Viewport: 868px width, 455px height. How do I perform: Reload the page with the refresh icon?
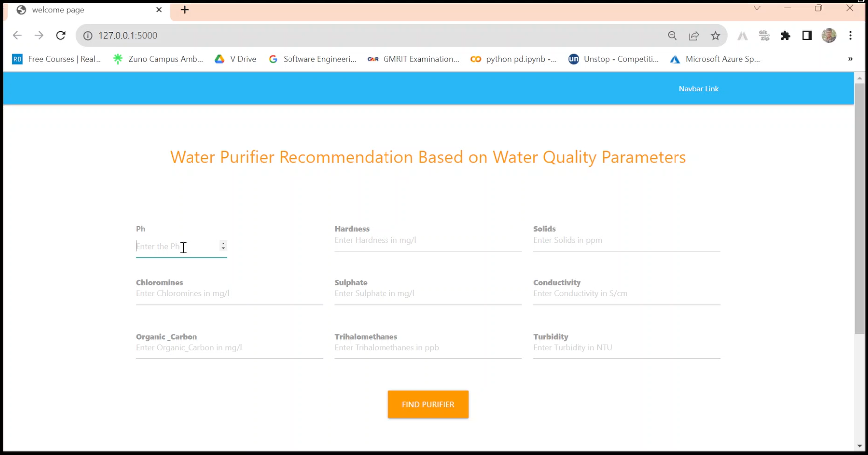tap(61, 35)
